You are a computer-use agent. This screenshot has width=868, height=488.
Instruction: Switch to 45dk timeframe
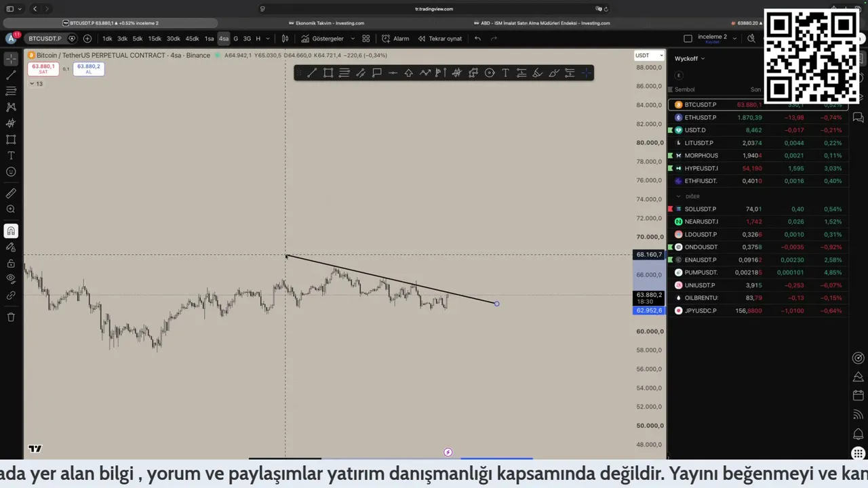click(192, 39)
